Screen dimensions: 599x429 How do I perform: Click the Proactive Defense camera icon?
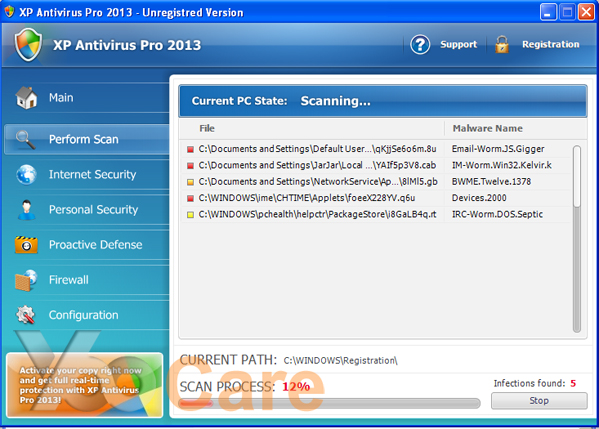pyautogui.click(x=26, y=245)
